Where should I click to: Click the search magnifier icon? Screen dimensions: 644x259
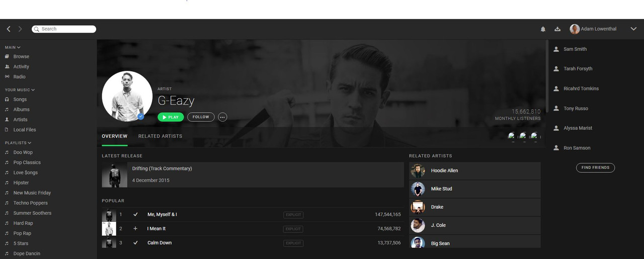click(x=37, y=29)
